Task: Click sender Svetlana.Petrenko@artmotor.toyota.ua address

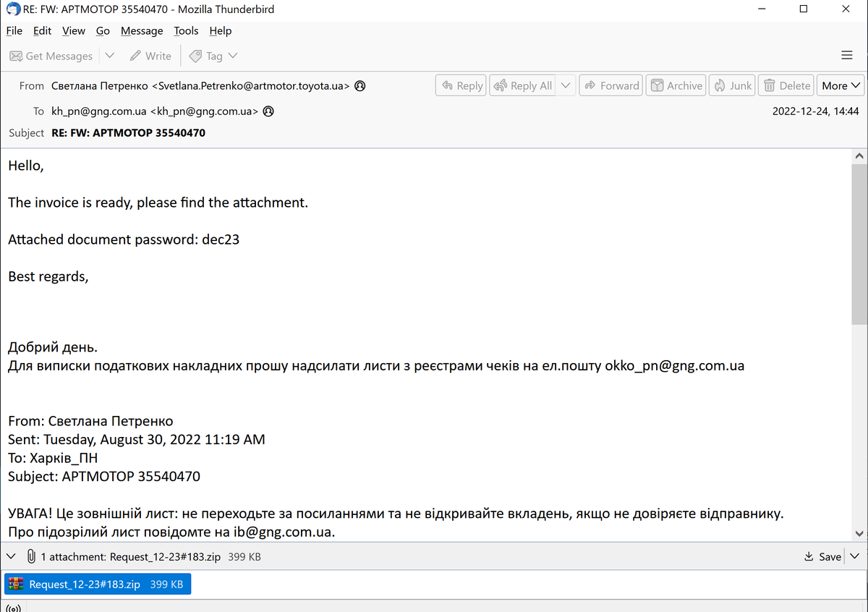Action: (x=200, y=85)
